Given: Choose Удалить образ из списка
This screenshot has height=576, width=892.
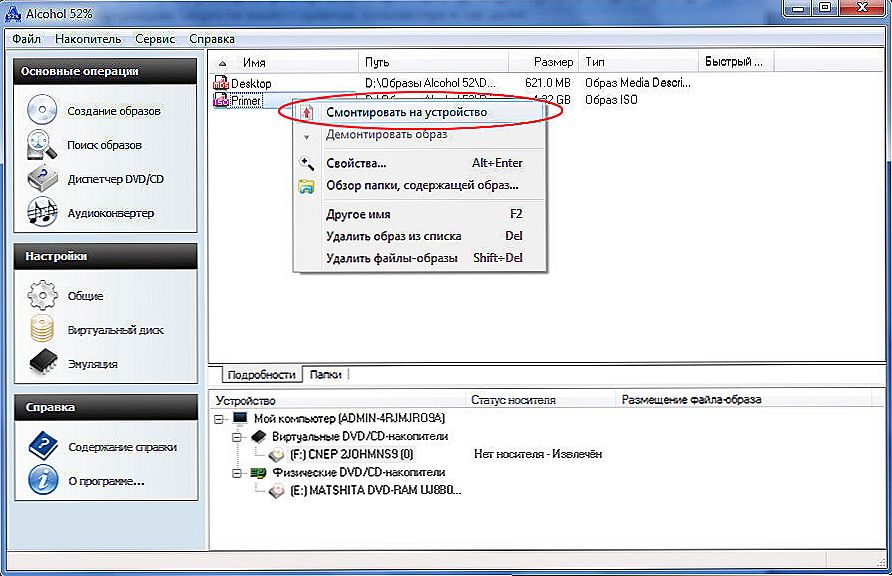Looking at the screenshot, I should [x=420, y=236].
